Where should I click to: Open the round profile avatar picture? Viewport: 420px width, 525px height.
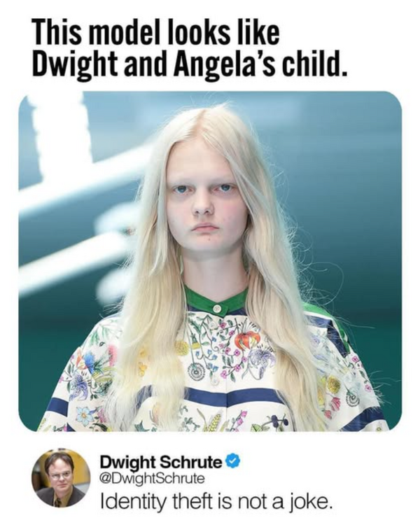point(61,479)
